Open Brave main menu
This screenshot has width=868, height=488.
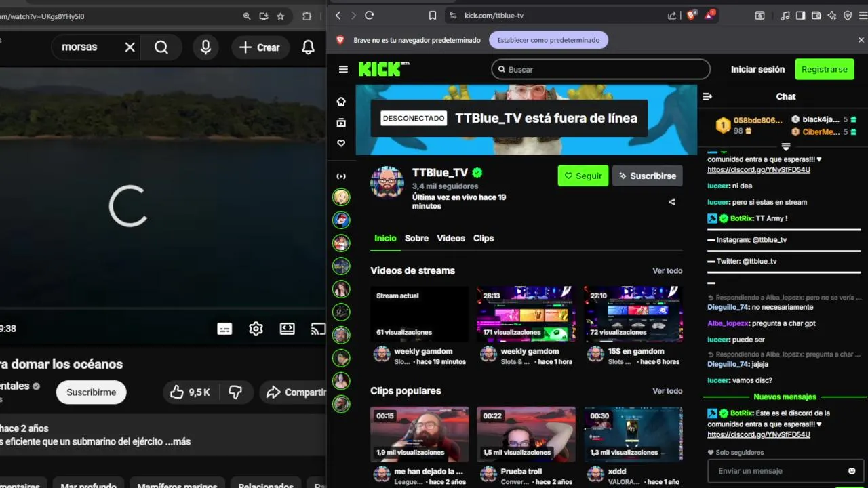pos(862,16)
